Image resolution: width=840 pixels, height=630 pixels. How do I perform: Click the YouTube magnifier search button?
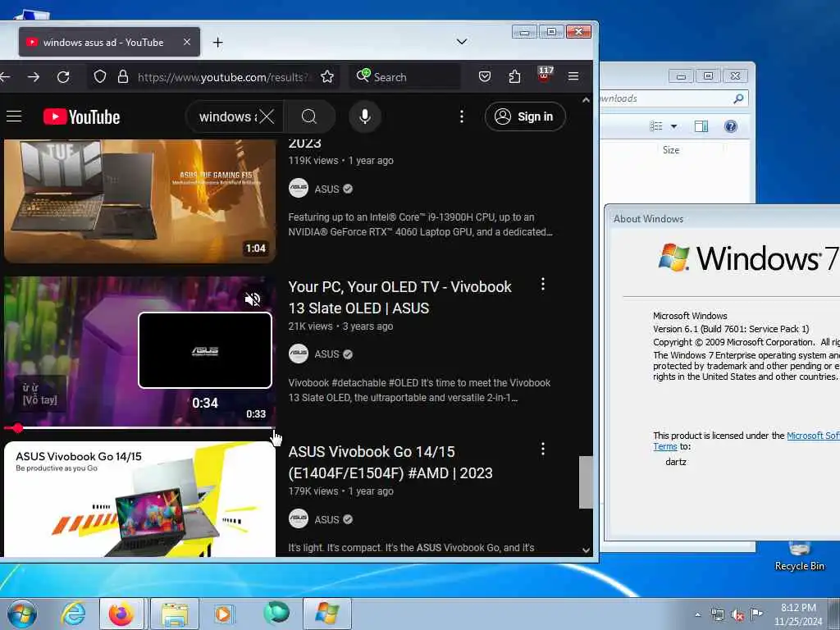click(x=309, y=116)
